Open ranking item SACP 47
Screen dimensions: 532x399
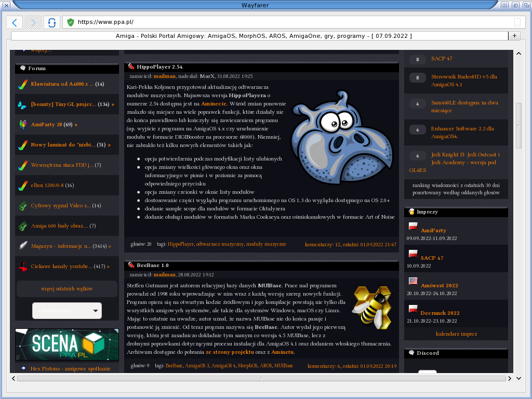(442, 59)
